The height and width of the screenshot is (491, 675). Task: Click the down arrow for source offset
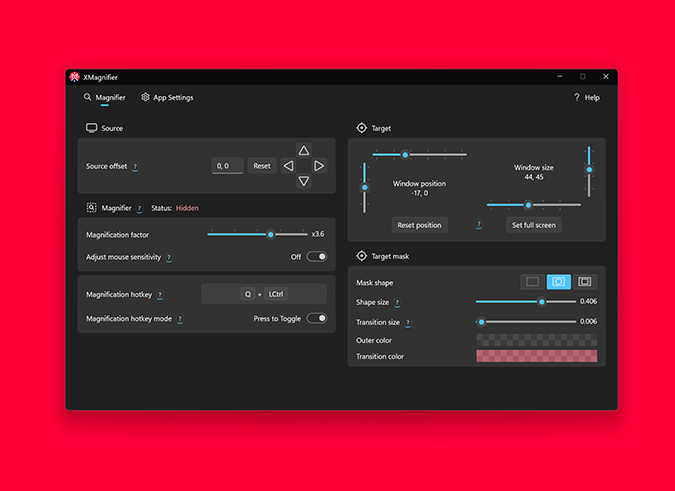304,182
